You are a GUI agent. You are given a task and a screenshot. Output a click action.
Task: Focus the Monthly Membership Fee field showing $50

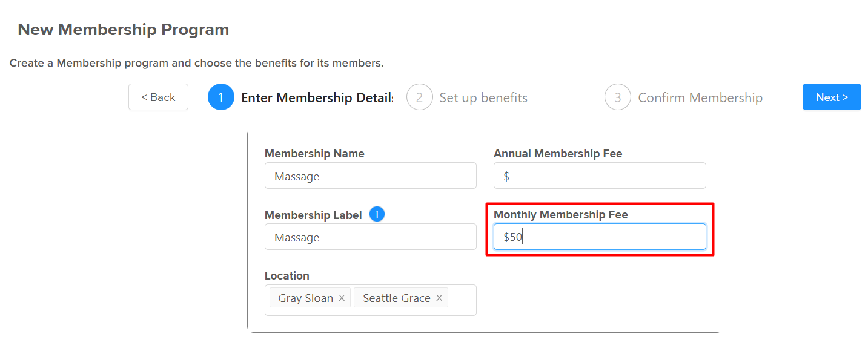(x=600, y=237)
